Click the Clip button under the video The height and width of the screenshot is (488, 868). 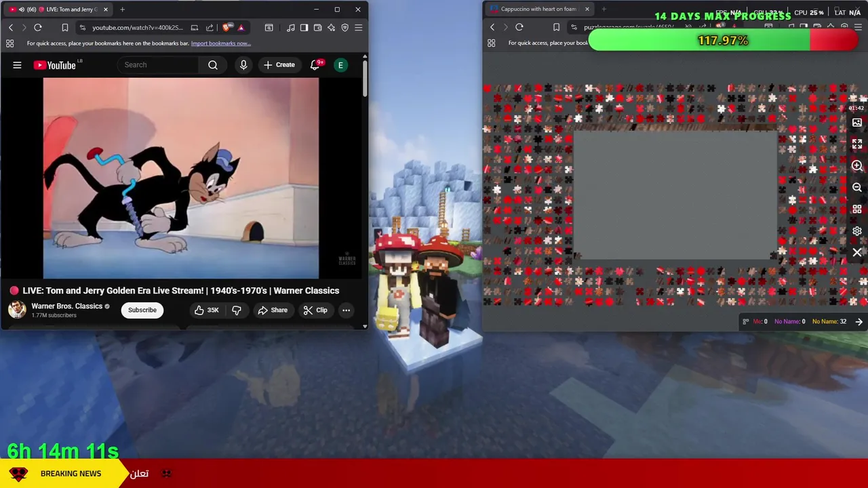point(315,310)
